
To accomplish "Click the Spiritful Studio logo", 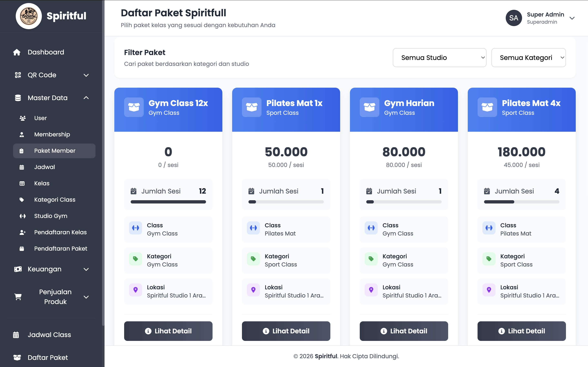I will pyautogui.click(x=29, y=16).
